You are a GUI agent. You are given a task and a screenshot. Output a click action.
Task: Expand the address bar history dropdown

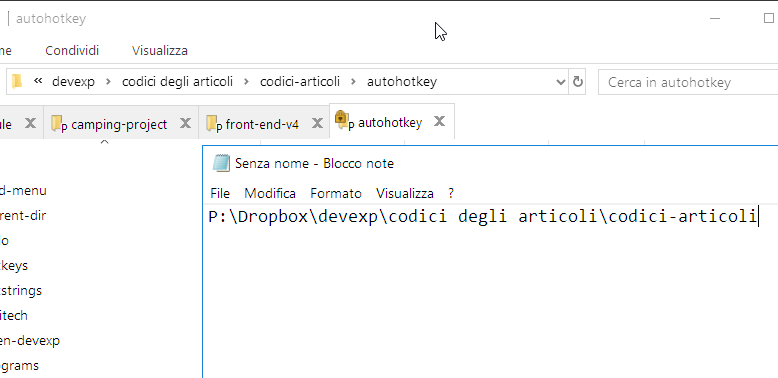[x=561, y=82]
